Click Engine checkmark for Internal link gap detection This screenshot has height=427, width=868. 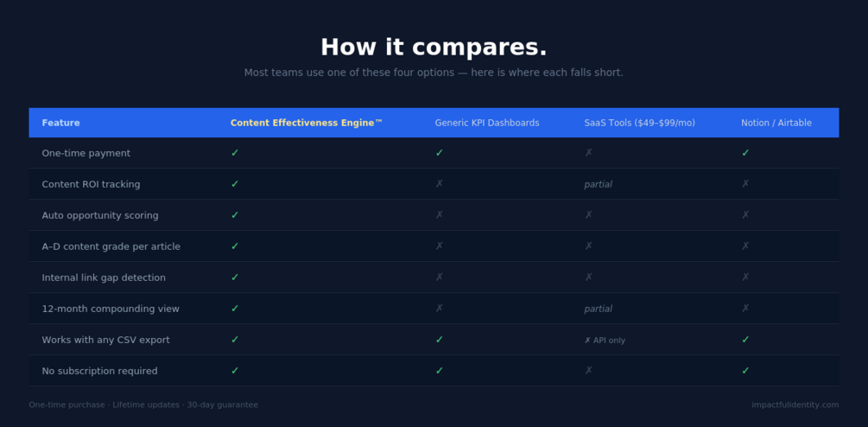(235, 277)
